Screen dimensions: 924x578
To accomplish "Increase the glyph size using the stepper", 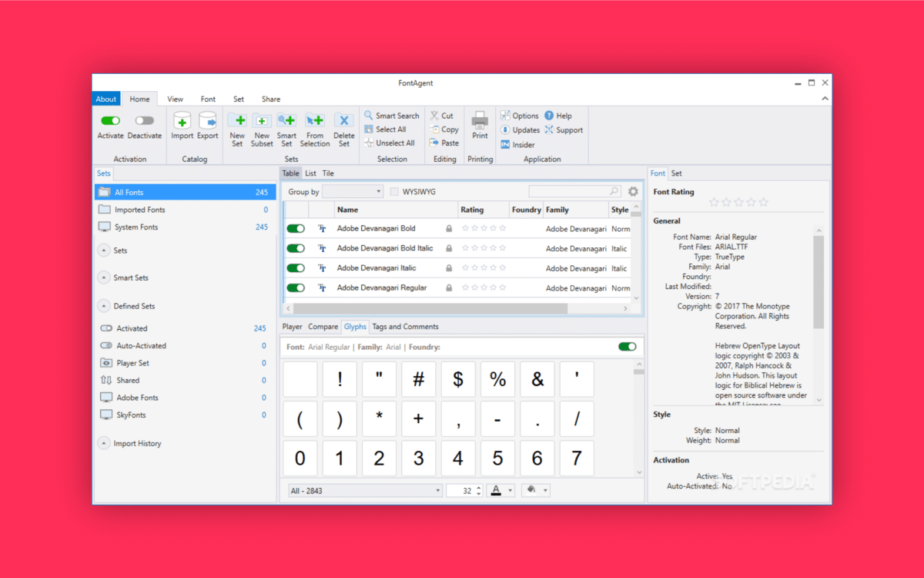I will click(x=478, y=487).
